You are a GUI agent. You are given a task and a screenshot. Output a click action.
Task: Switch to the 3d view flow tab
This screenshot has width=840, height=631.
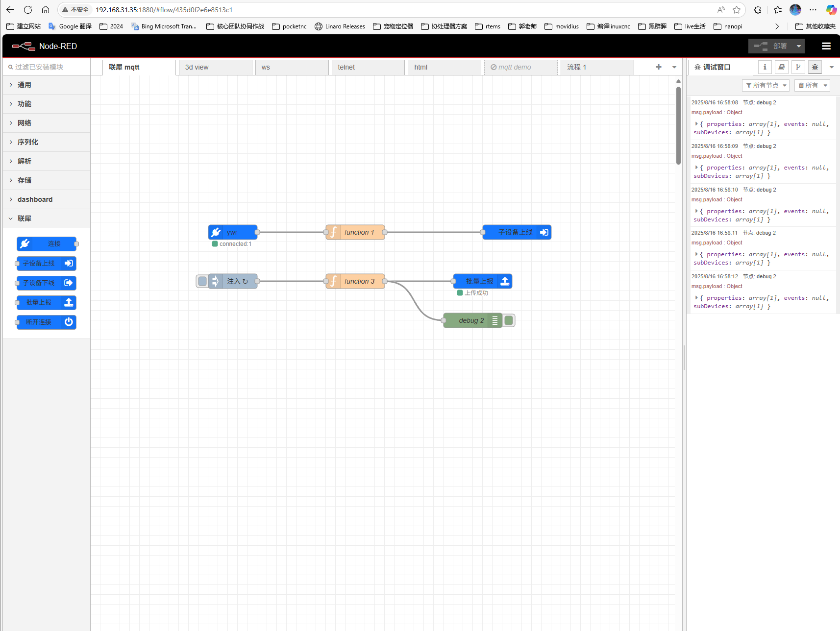[215, 67]
